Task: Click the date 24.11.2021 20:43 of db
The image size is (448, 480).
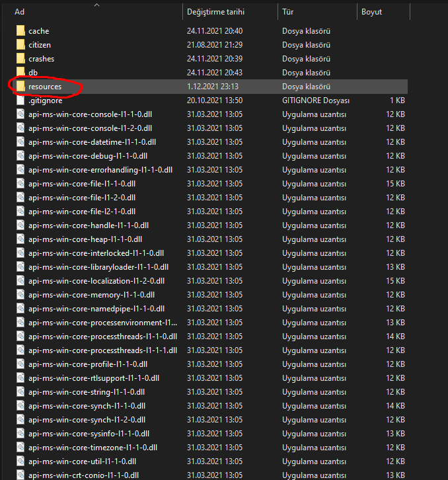Action: 215,73
